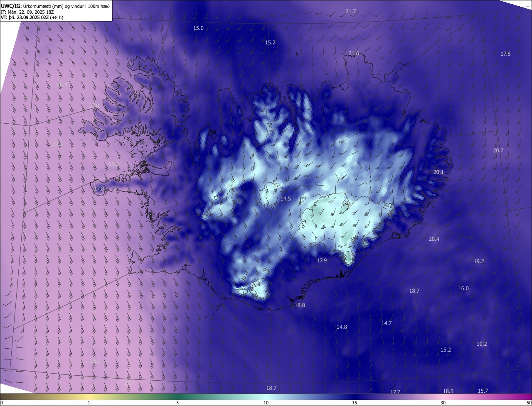Click the 5 label on the color scale
532x406 pixels.
tap(177, 403)
